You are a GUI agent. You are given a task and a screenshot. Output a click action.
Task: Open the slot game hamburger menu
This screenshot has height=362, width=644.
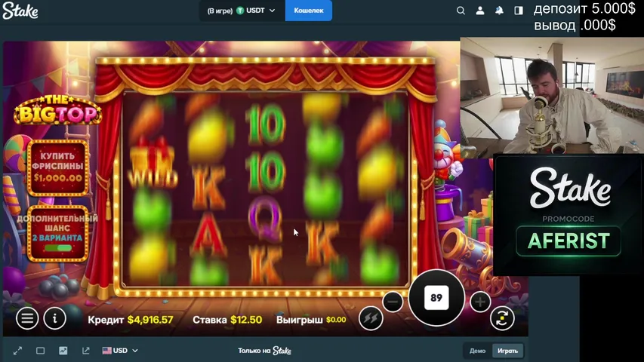27,318
